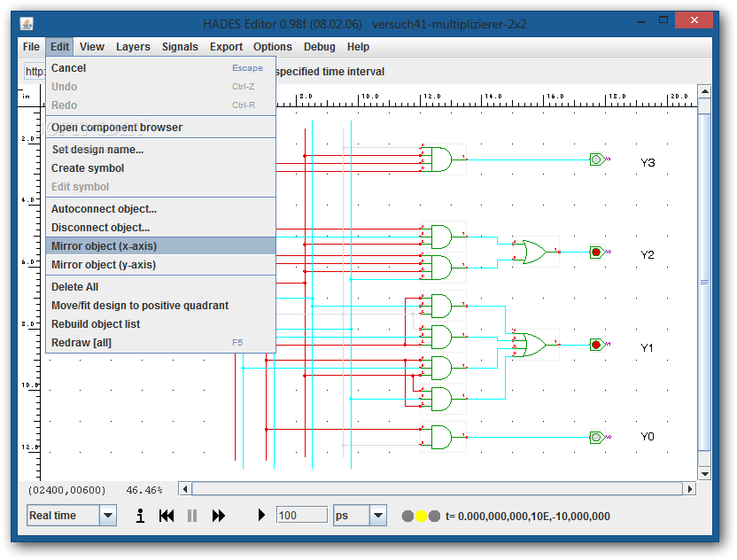Select the OR gate driving Y1

point(534,345)
